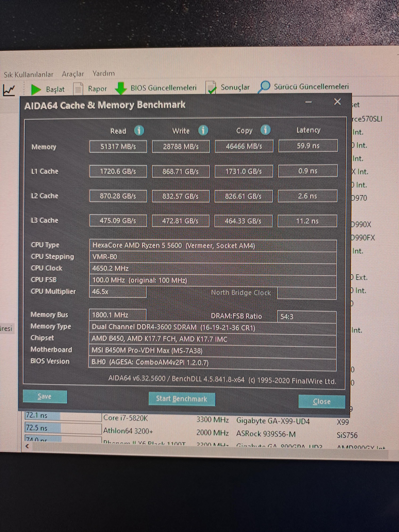Click Memory Latency value 59.9 ns
Image resolution: width=399 pixels, height=532 pixels.
click(308, 146)
